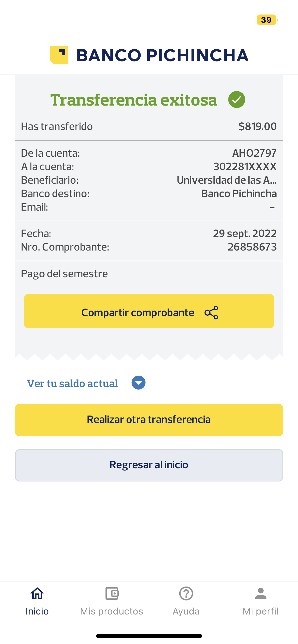Tap the yellow battery indicator showing 39
Viewport: 298px width, 644px height.
click(266, 20)
